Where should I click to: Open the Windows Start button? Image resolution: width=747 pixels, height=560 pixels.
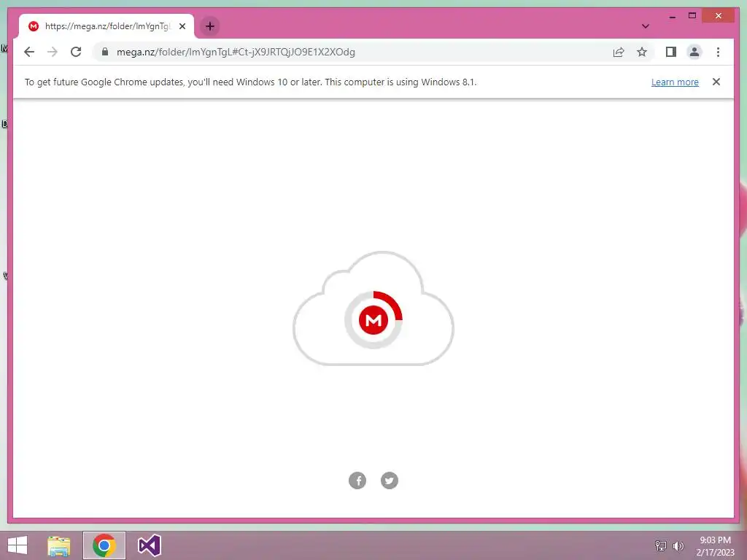click(18, 545)
